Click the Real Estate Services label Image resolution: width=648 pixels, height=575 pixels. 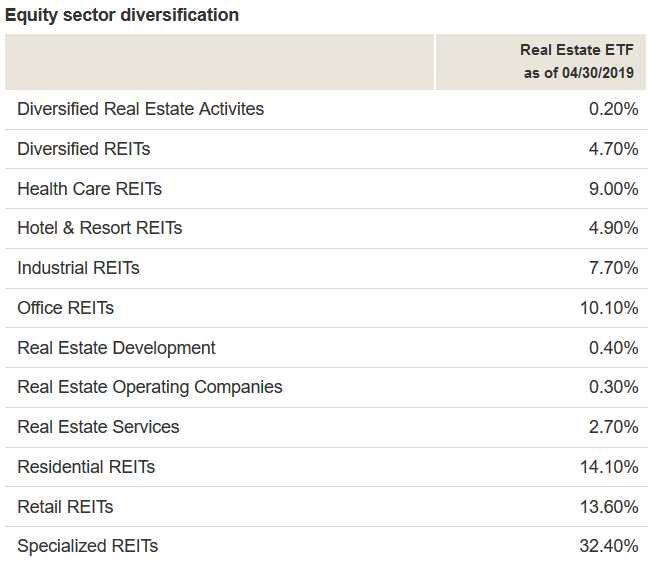[x=98, y=427]
